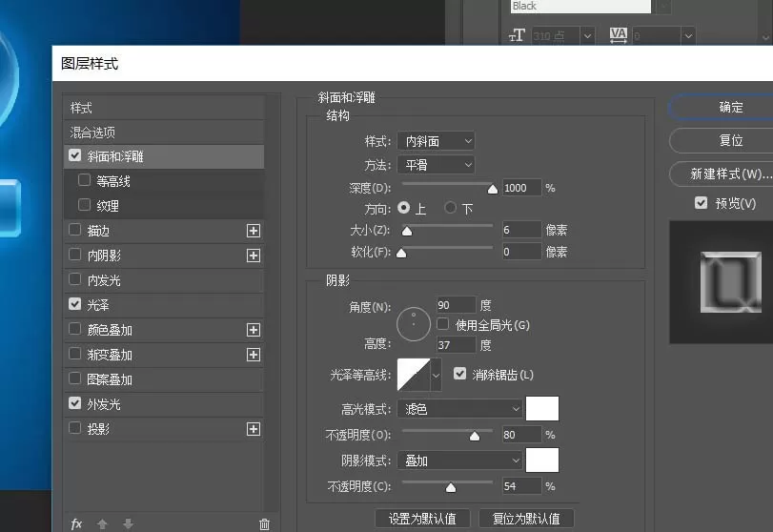Click the 高度 input field showing 37
Screen dimensions: 773x532
(456, 344)
